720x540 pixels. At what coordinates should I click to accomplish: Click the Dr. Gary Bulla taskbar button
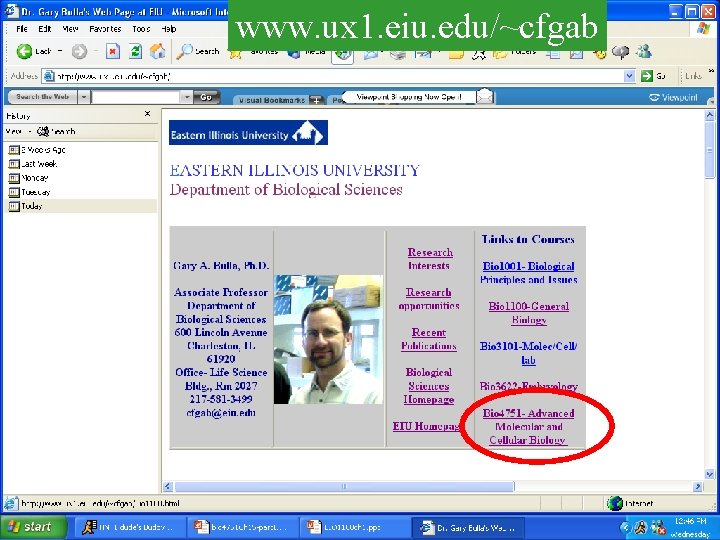pos(467,527)
